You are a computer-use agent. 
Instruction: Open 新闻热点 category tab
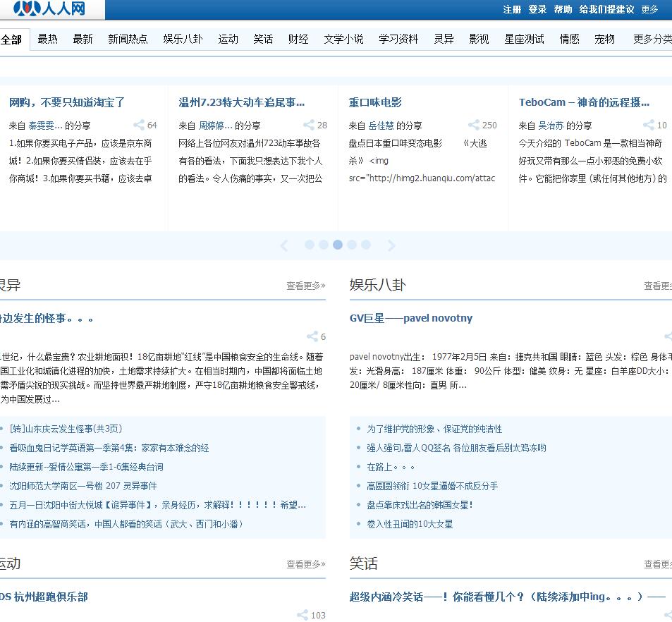click(128, 39)
